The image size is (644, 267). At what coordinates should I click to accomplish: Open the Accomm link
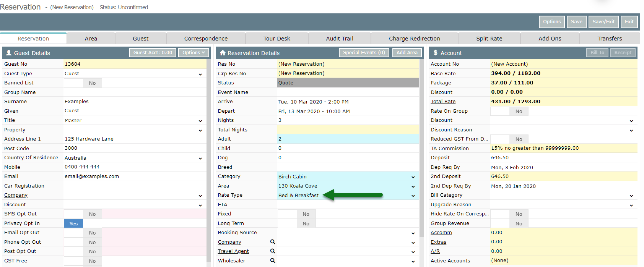pyautogui.click(x=441, y=233)
